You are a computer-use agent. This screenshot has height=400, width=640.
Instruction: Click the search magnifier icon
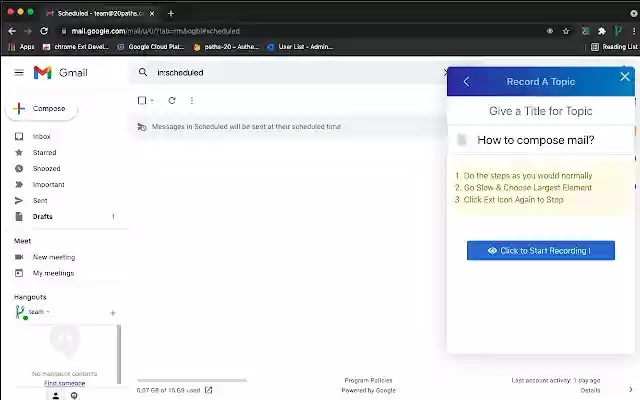(143, 72)
